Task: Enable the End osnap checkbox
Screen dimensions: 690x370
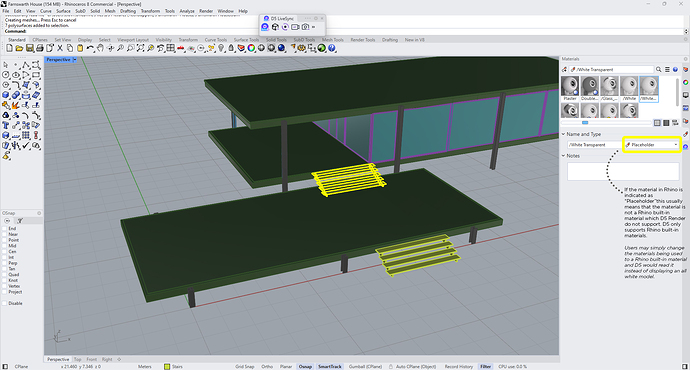Action: point(4,229)
